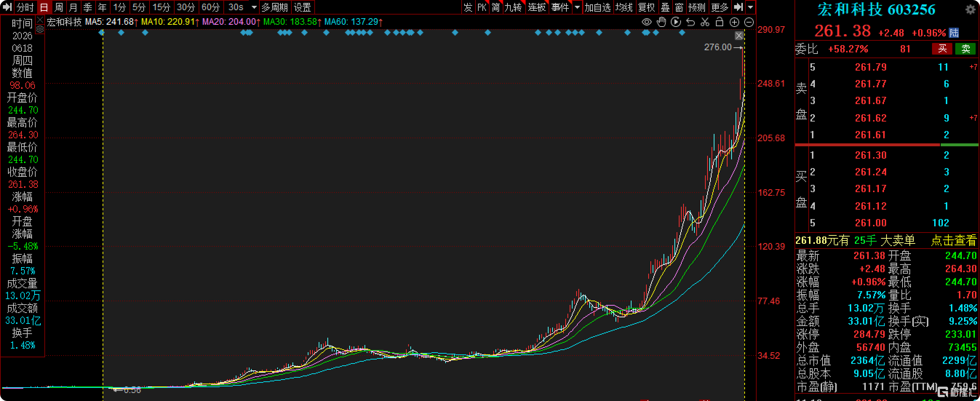Click right-arrow collapse icon beside 更多
Viewport: 980px width, 401px height.
[738, 7]
